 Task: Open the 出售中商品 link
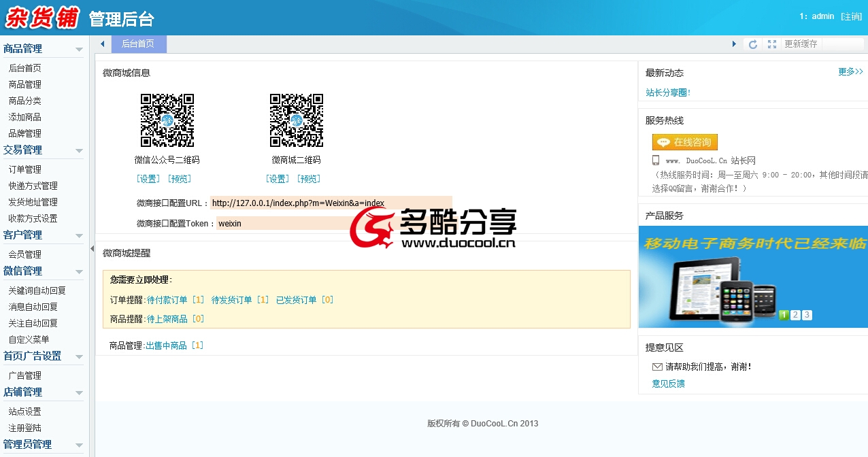(167, 345)
